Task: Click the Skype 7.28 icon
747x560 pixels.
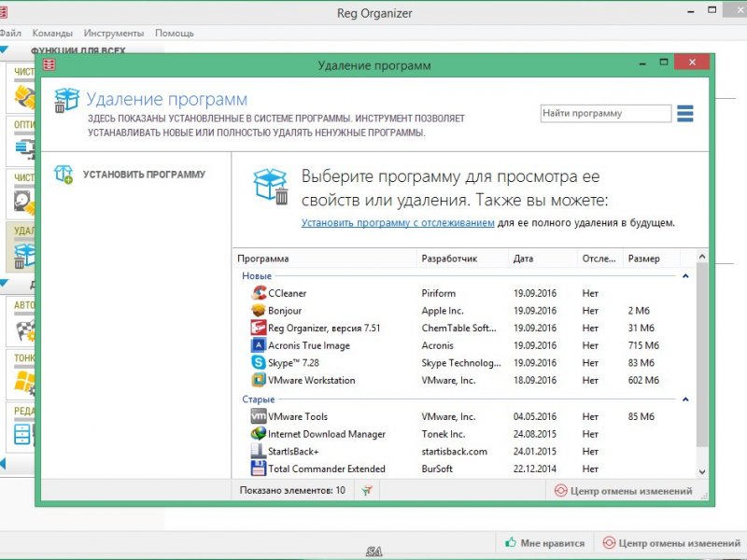Action: point(259,363)
